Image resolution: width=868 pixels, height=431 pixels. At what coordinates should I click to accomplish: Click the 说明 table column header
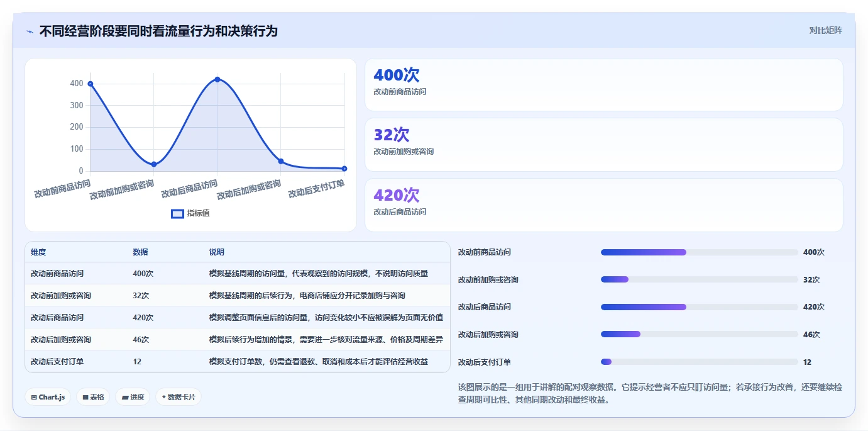pos(217,252)
